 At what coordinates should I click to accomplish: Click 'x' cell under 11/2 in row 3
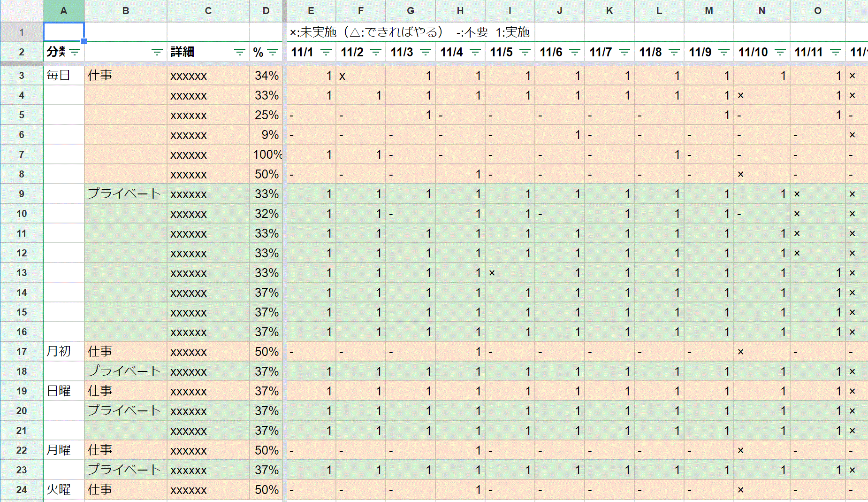(361, 76)
